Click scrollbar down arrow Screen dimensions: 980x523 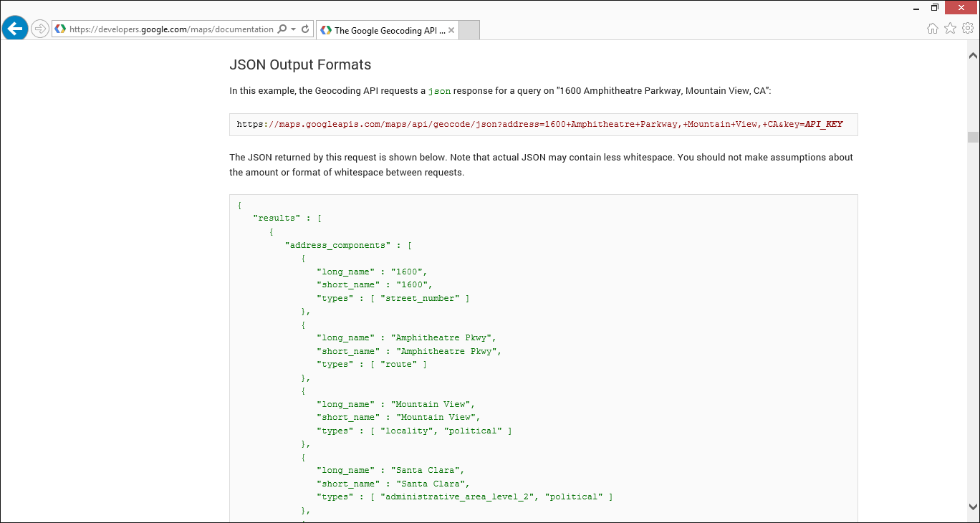[973, 505]
